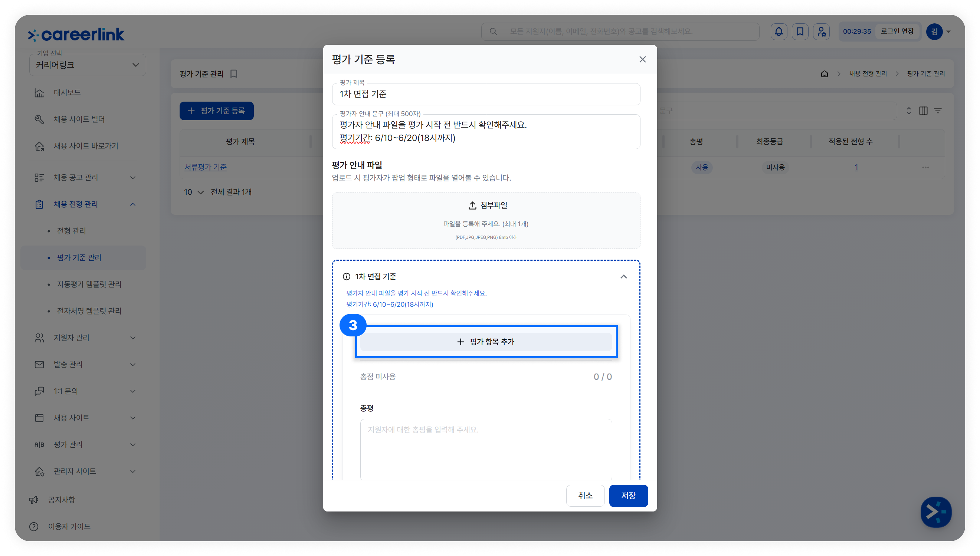Expand the 평가 관리 chevron
This screenshot has height=556, width=980.
coord(133,445)
